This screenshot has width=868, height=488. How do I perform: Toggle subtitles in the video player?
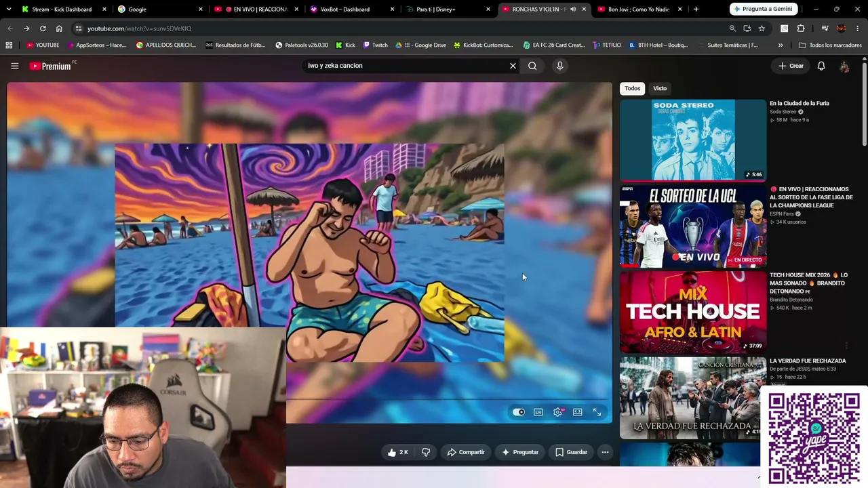pos(538,412)
